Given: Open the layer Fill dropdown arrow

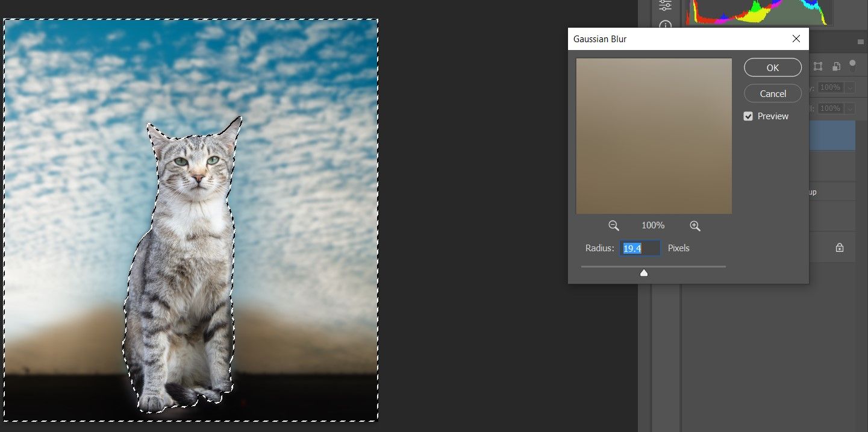Looking at the screenshot, I should coord(850,108).
